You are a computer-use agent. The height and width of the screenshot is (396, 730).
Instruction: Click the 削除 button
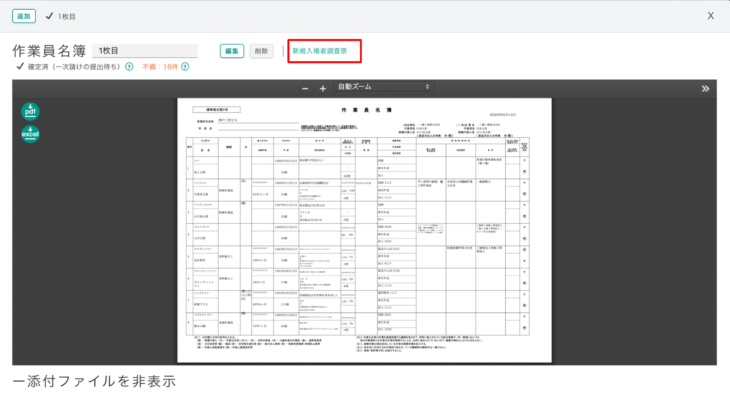[x=261, y=51]
